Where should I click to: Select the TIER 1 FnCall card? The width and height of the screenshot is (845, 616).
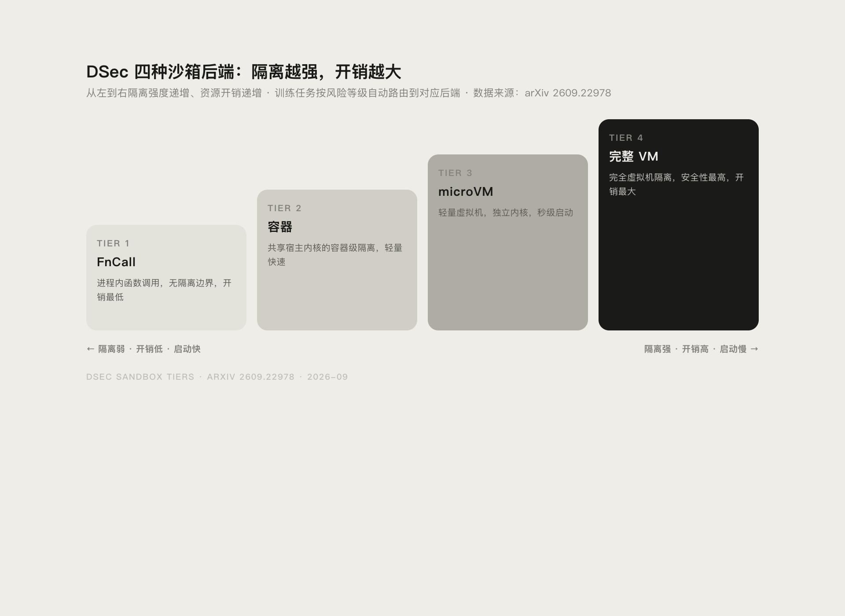pos(166,278)
